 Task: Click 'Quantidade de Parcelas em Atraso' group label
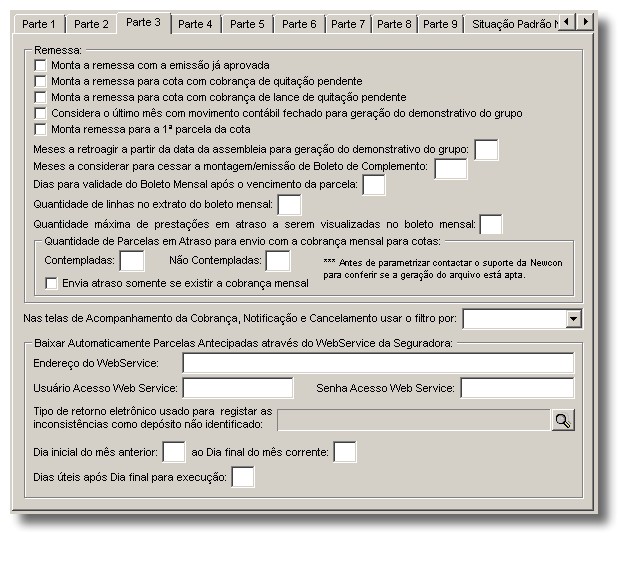coord(242,241)
